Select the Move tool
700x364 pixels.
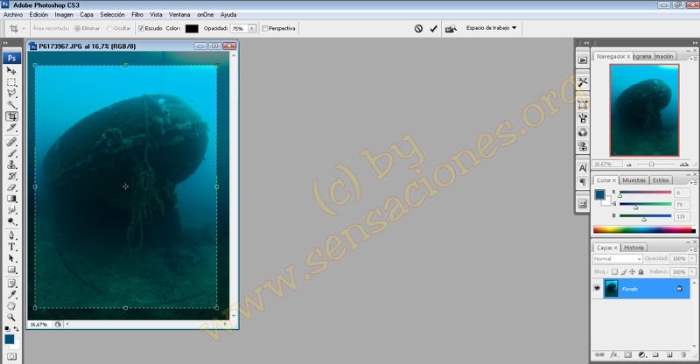coord(12,71)
